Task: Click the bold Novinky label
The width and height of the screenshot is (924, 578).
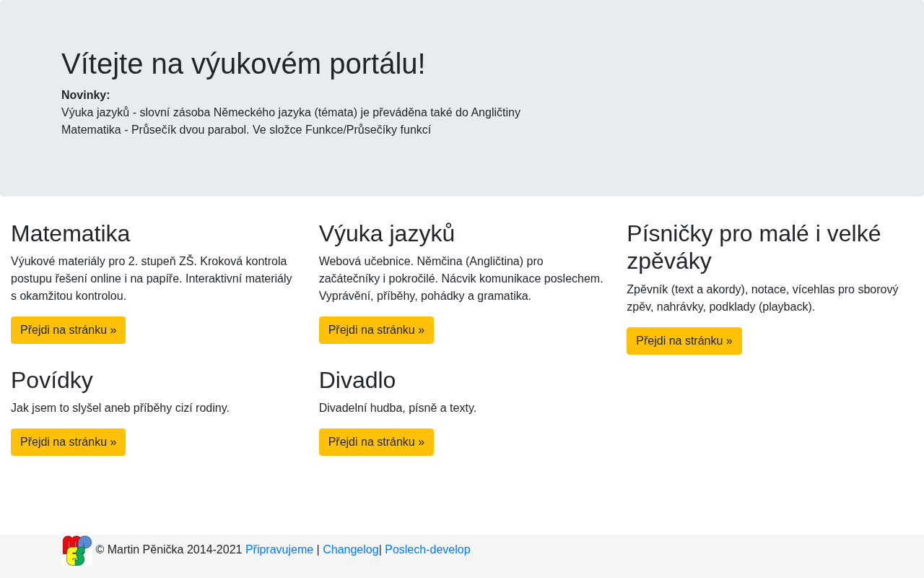Action: click(86, 95)
